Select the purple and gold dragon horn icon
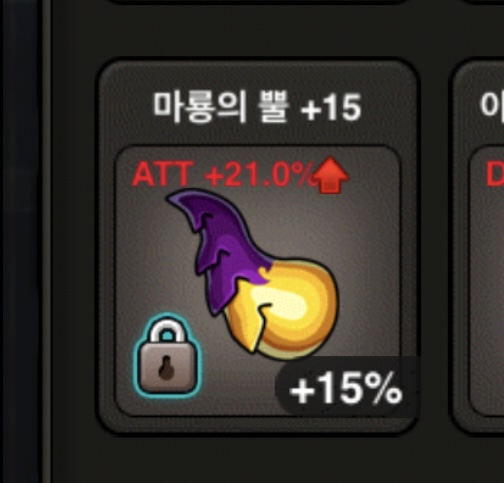The image size is (504, 483). [253, 273]
